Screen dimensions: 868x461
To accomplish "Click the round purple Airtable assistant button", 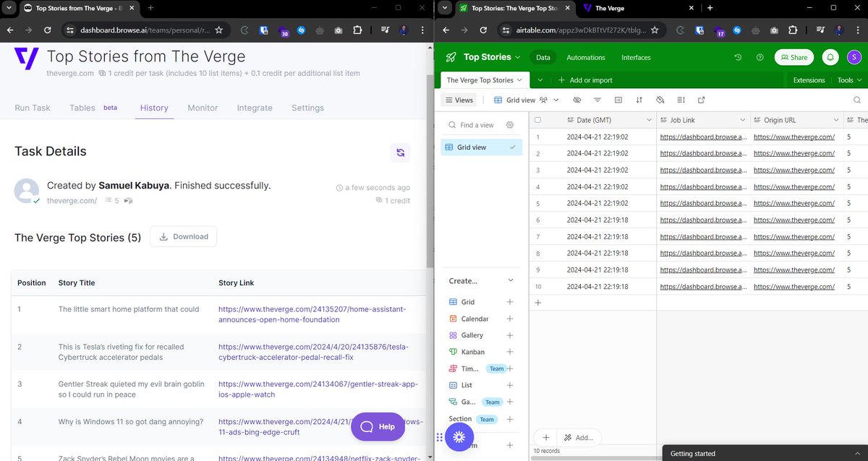I will click(x=459, y=437).
